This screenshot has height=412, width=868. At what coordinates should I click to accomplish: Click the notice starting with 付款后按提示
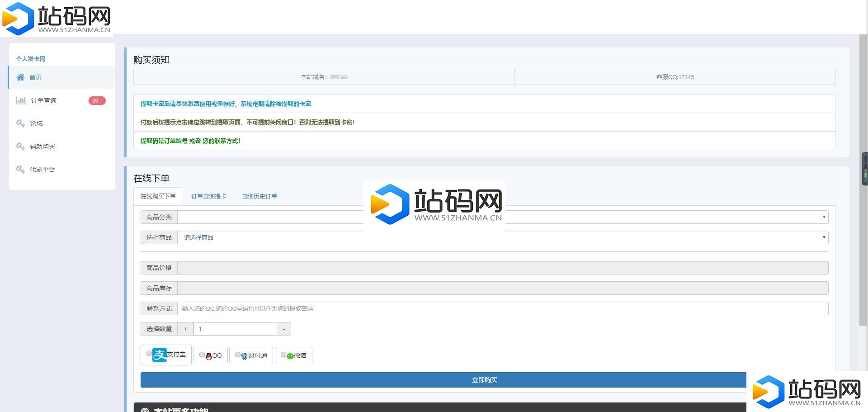click(247, 122)
